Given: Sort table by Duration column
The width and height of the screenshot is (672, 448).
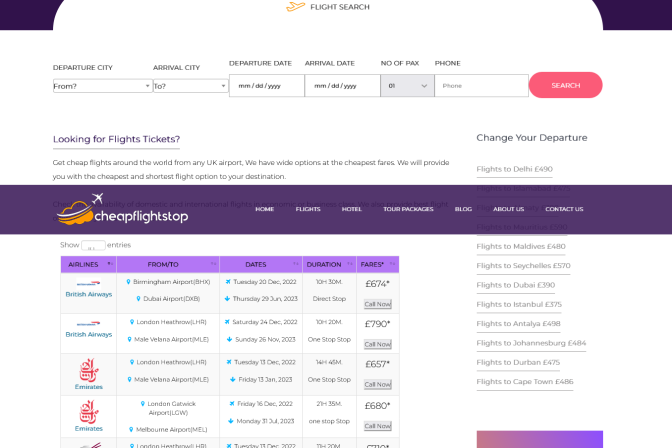Looking at the screenshot, I should point(330,265).
